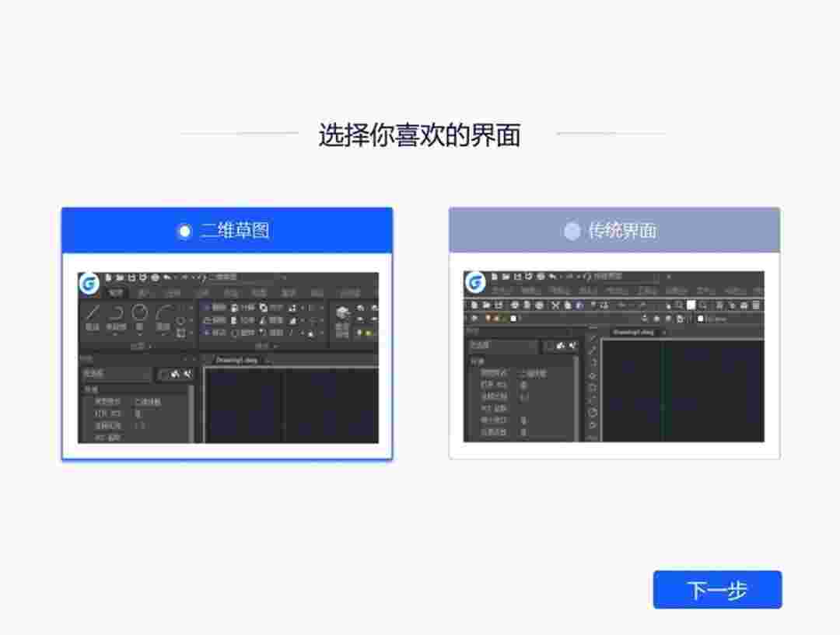The height and width of the screenshot is (635, 840).
Task: Select the 二维草图 radio button
Action: [x=184, y=231]
